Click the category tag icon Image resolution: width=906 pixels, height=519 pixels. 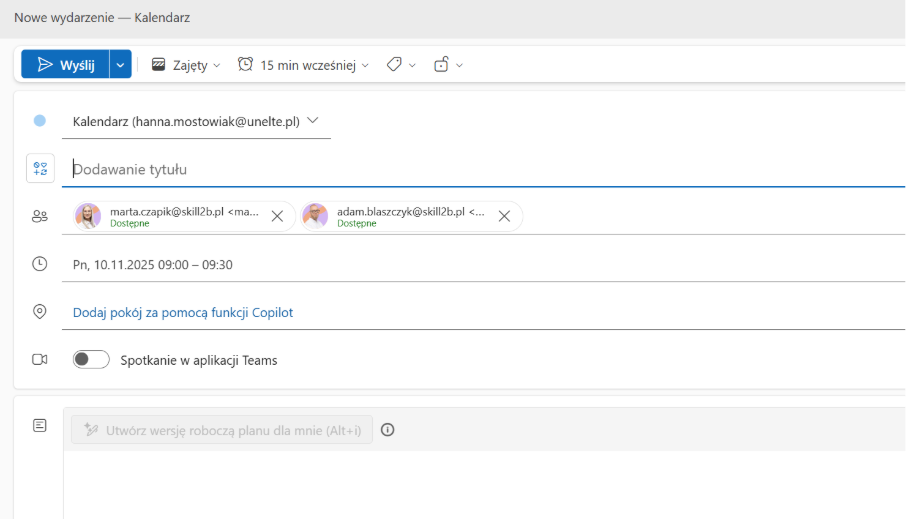click(x=394, y=65)
